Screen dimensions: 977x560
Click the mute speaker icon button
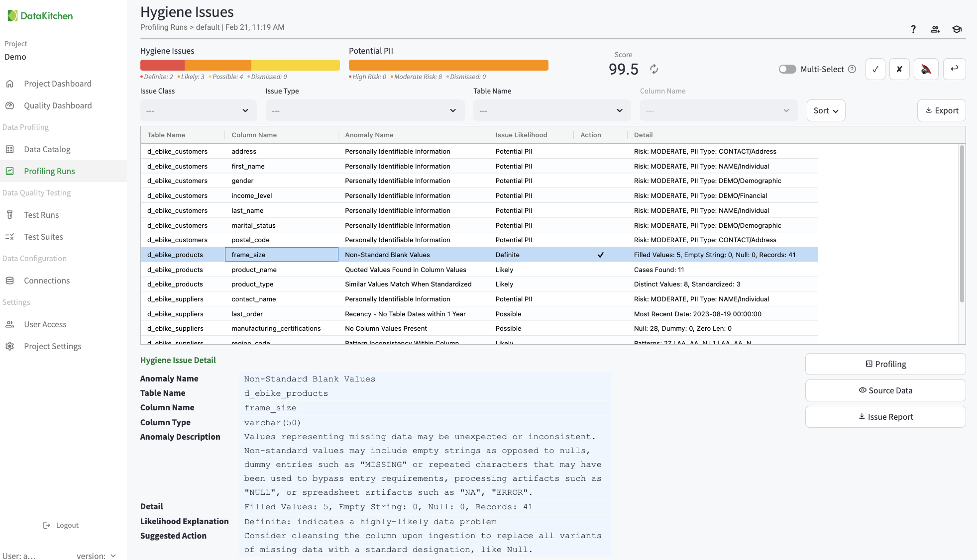926,69
